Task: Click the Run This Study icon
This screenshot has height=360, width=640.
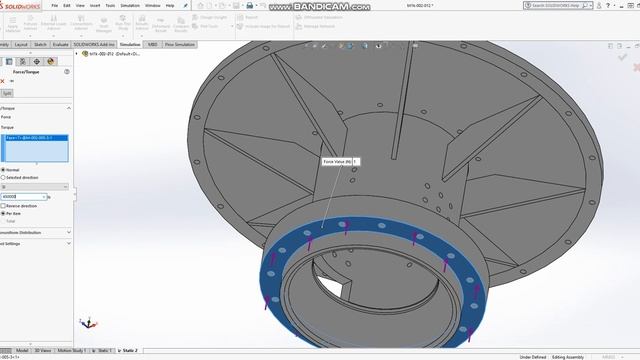Action: click(123, 23)
